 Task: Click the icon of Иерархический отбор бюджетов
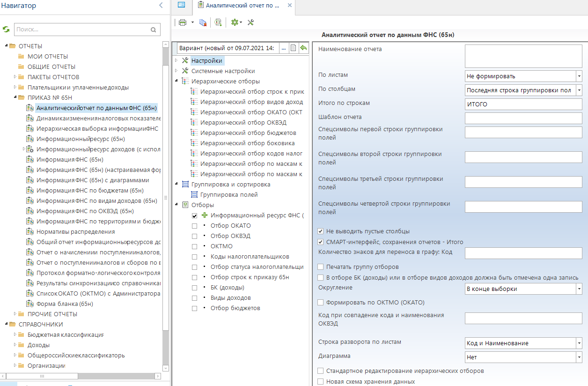194,133
